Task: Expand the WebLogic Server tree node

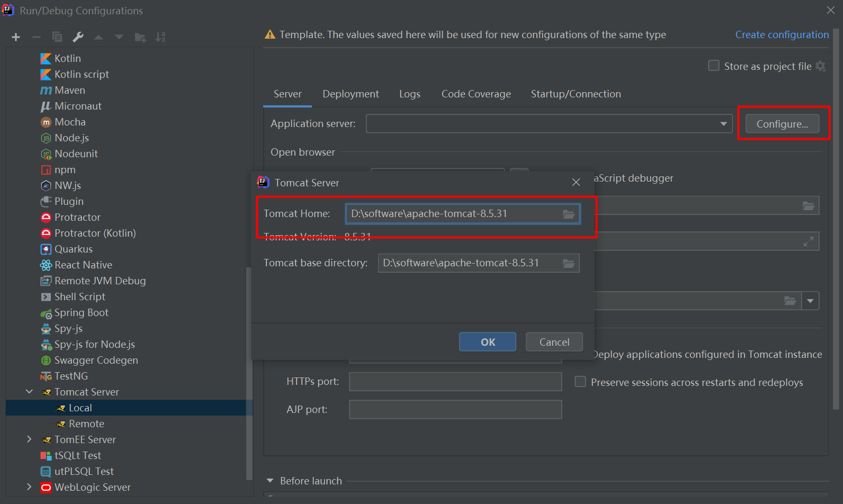Action: [x=29, y=487]
